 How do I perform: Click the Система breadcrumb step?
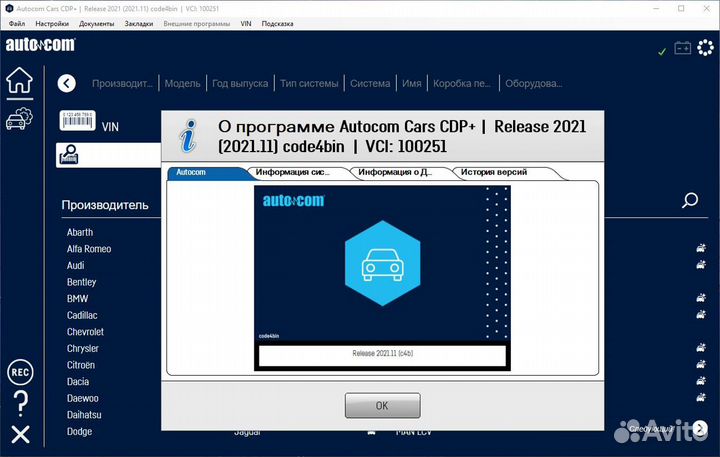[x=370, y=84]
